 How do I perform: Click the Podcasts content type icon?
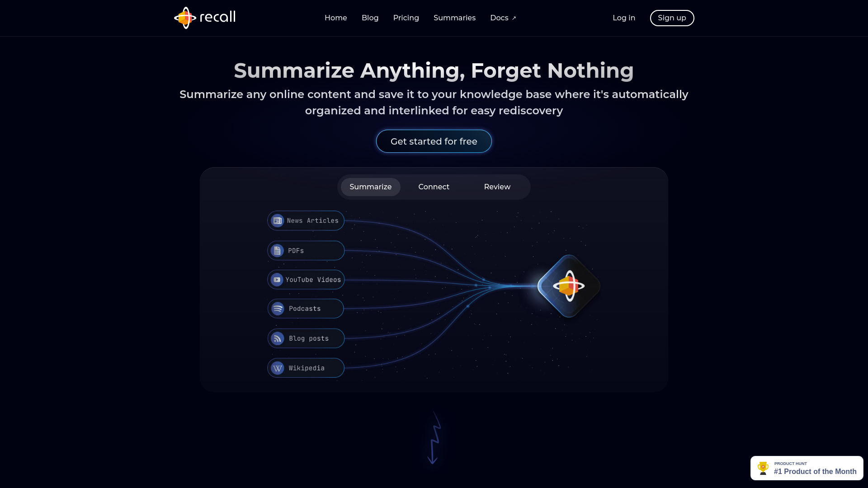(x=277, y=309)
